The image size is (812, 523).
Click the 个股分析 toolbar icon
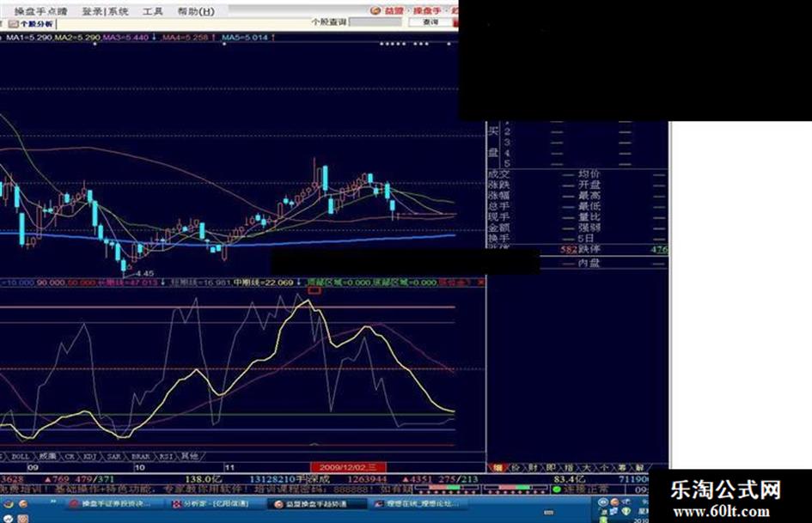pyautogui.click(x=31, y=24)
